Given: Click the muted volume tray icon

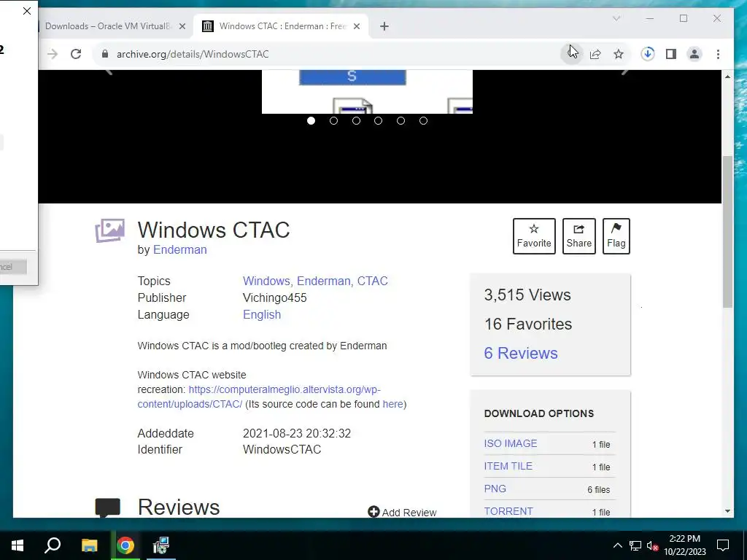Looking at the screenshot, I should point(652,545).
